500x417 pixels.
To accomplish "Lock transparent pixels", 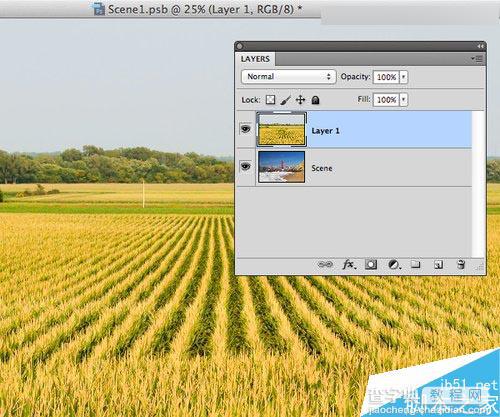I will click(x=270, y=100).
